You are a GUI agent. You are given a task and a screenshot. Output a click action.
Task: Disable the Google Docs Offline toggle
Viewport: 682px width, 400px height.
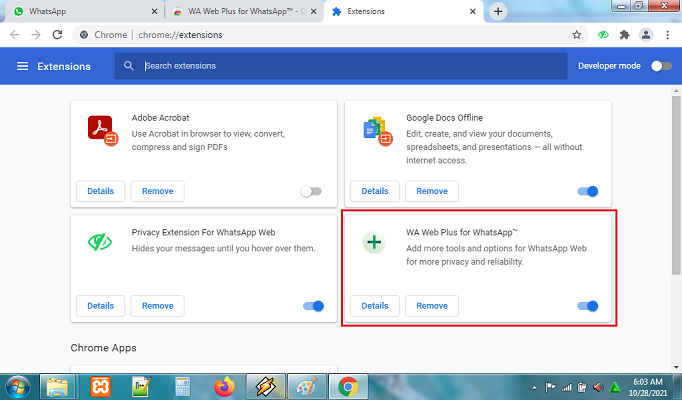coord(588,191)
